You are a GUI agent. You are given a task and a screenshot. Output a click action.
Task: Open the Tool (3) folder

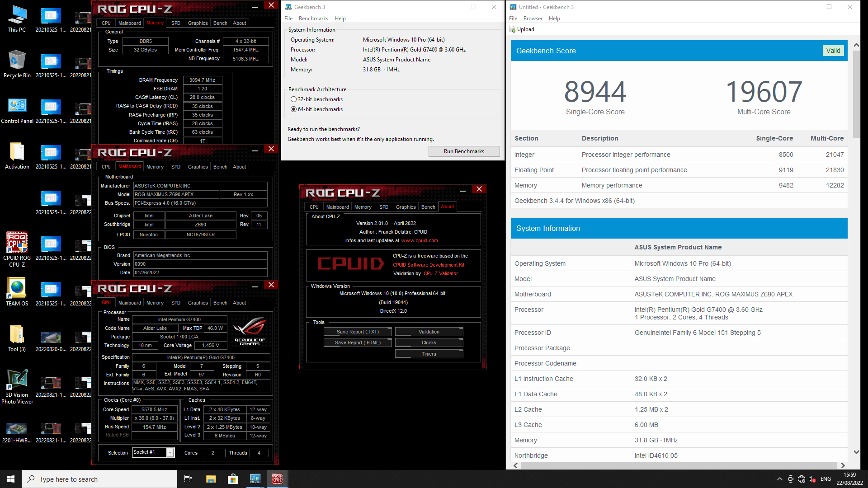click(x=17, y=338)
